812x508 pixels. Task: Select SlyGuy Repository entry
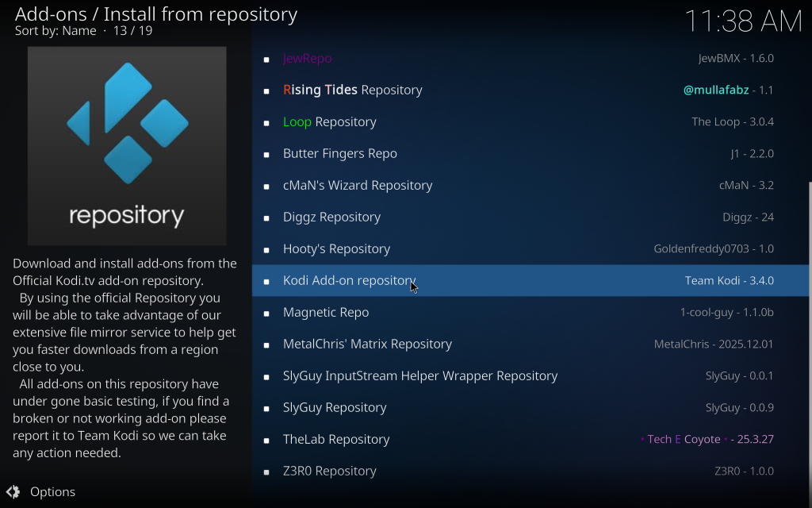(335, 408)
